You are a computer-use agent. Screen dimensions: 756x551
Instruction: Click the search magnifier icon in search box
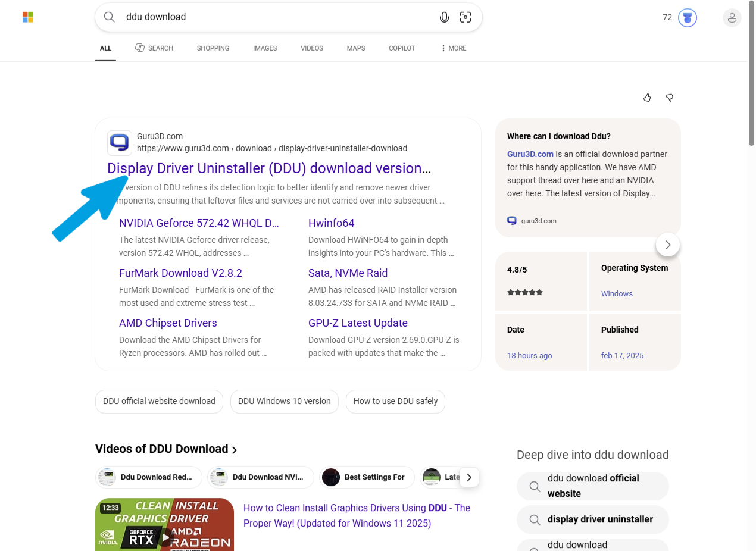(110, 17)
